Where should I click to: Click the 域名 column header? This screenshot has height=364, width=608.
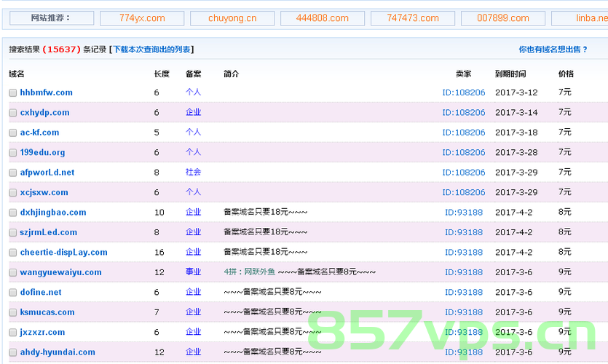pyautogui.click(x=17, y=74)
